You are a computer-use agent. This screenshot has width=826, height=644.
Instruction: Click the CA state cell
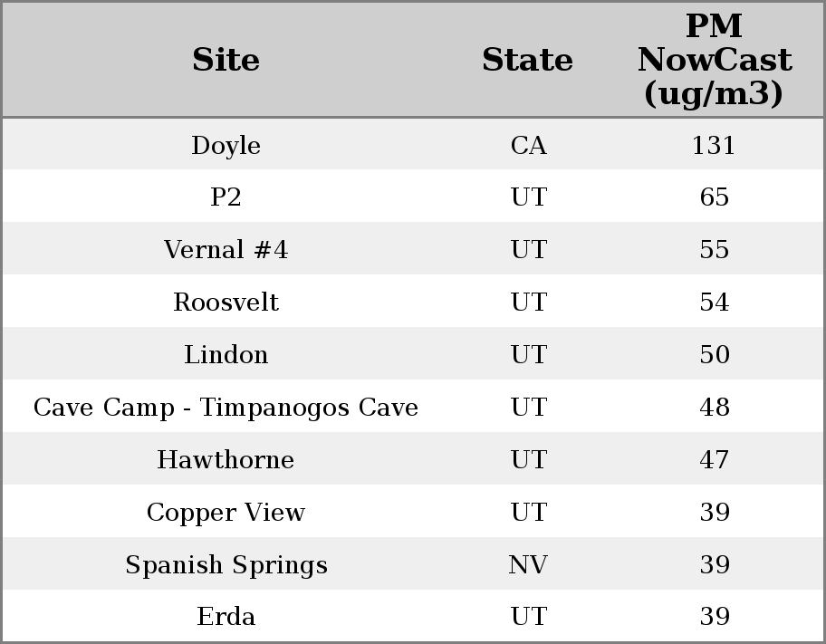pyautogui.click(x=528, y=146)
